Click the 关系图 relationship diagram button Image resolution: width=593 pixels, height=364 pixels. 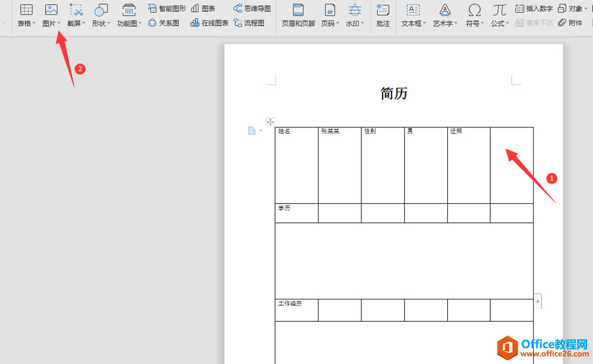[163, 23]
